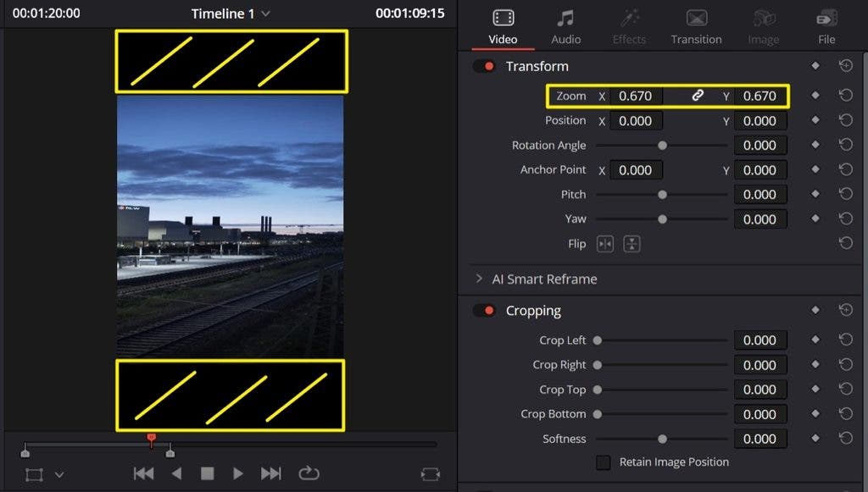Switch to the Transition inspector tab
The width and height of the screenshot is (868, 492).
(x=696, y=27)
